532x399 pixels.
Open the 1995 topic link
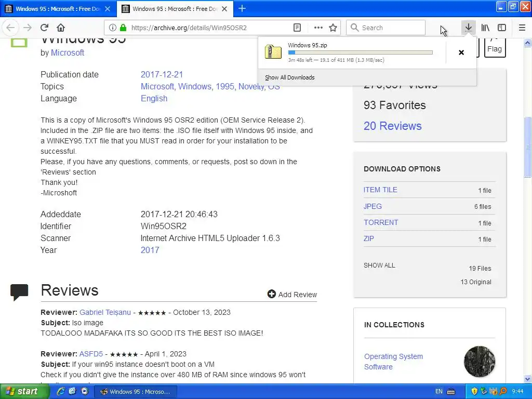coord(225,87)
